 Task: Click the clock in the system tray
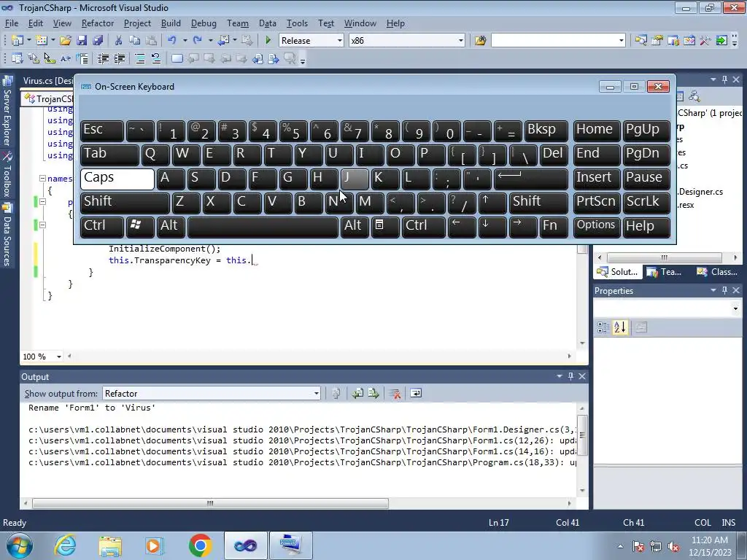tap(709, 545)
